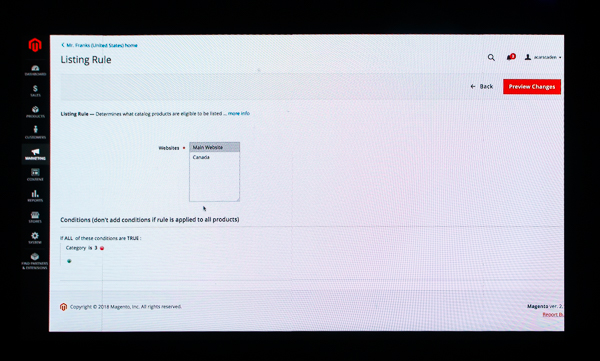
Task: Open the Dashboard sidebar icon
Action: 35,70
